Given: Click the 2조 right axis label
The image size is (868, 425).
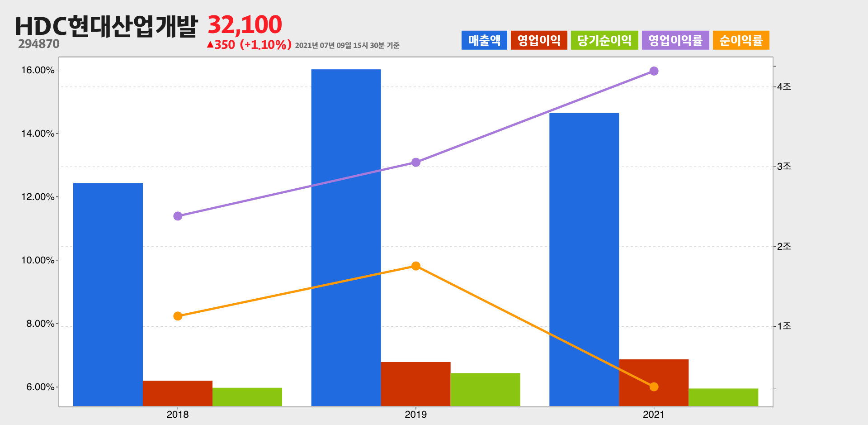Looking at the screenshot, I should click(x=784, y=246).
